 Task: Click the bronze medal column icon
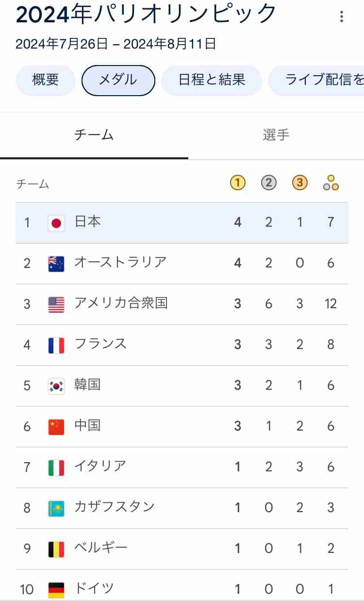click(x=299, y=183)
